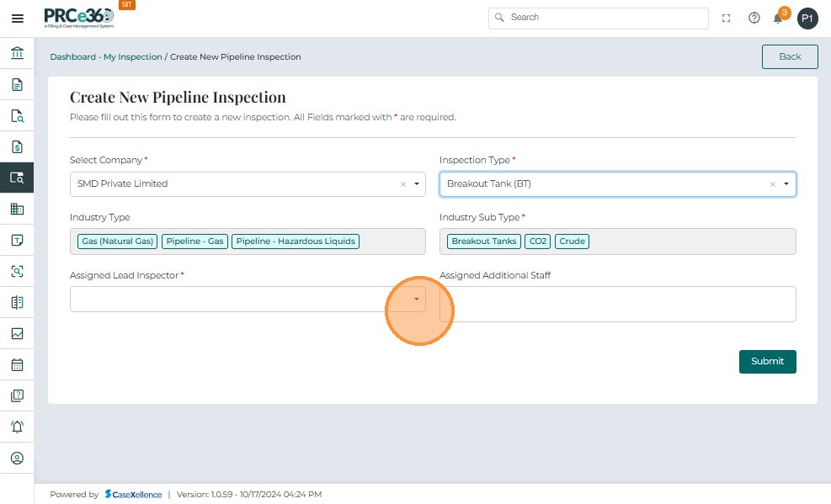Viewport: 831px width, 504px height.
Task: Click the Breakout Tank (BT) field
Action: 617,184
